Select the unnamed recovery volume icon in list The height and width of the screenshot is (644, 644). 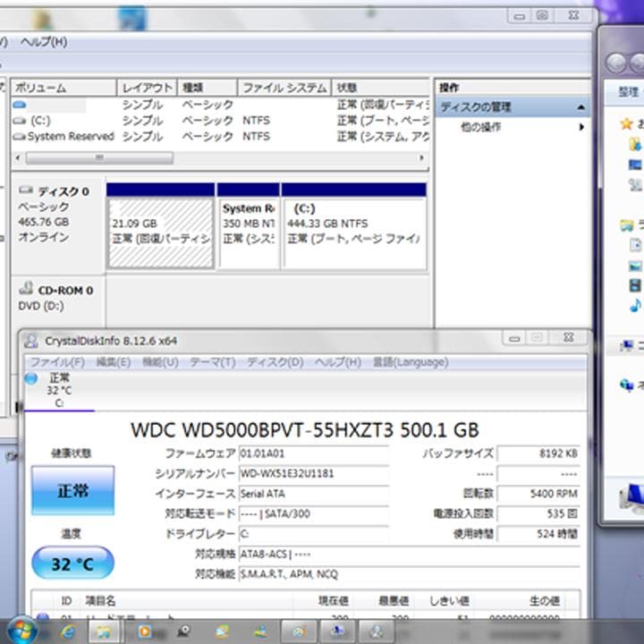coord(20,105)
